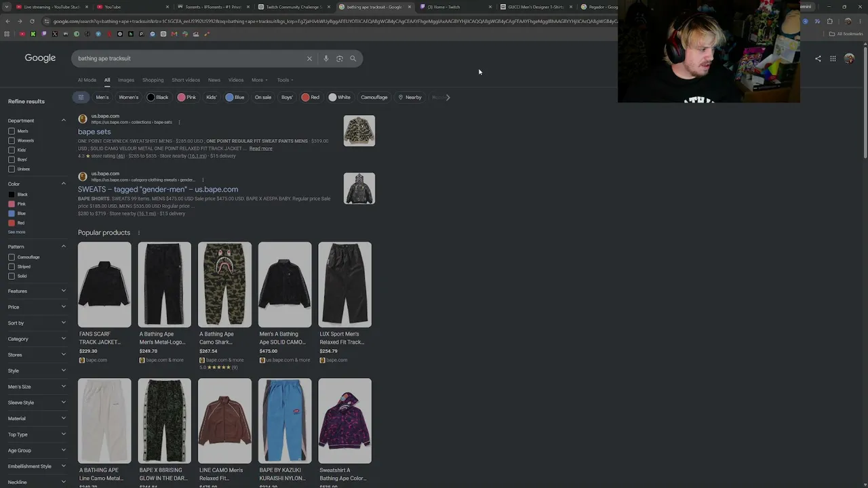868x488 pixels.
Task: Collapse the Pattern filter section
Action: pyautogui.click(x=64, y=247)
